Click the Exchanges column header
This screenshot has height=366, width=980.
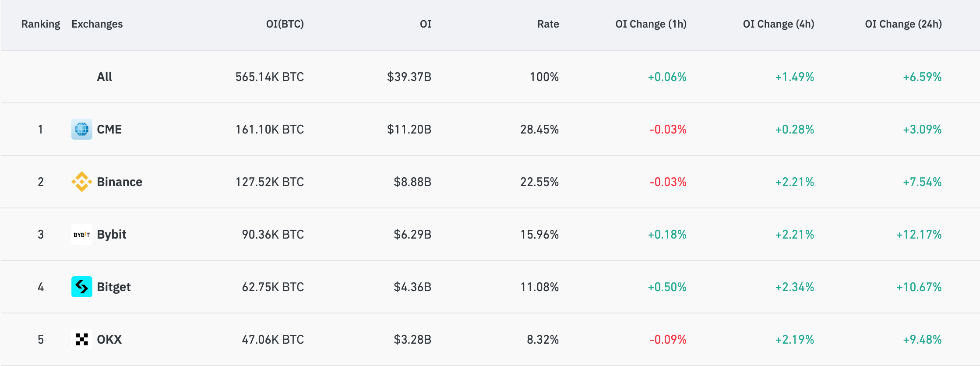pyautogui.click(x=97, y=24)
